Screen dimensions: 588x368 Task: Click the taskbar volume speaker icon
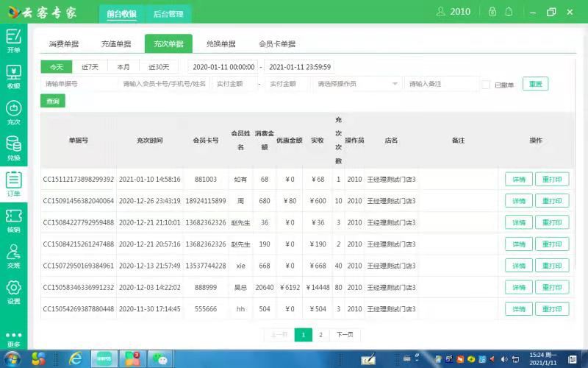(504, 359)
